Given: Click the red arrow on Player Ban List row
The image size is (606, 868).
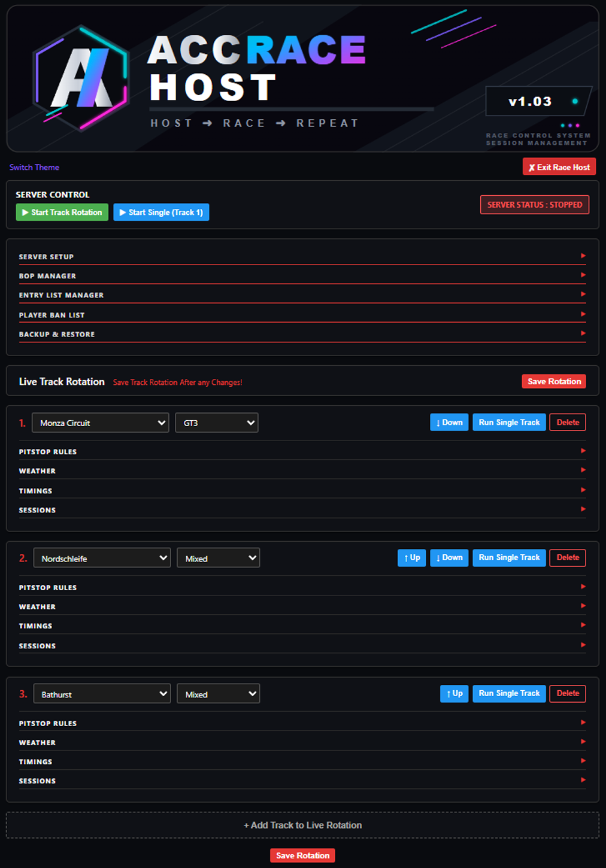Looking at the screenshot, I should [x=583, y=314].
